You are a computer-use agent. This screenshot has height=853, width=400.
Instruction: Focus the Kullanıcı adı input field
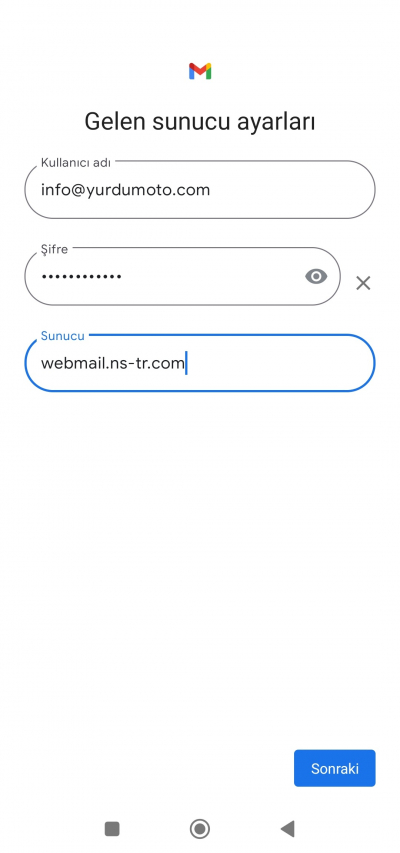click(200, 190)
